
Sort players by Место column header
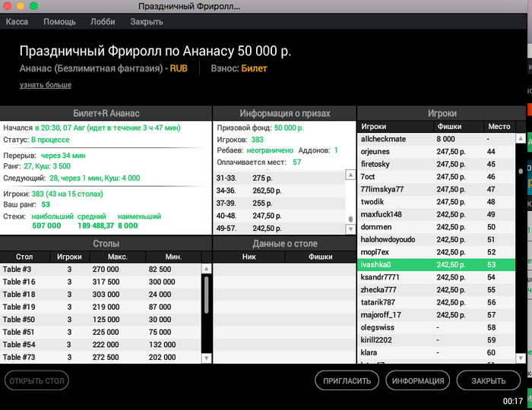coord(499,126)
